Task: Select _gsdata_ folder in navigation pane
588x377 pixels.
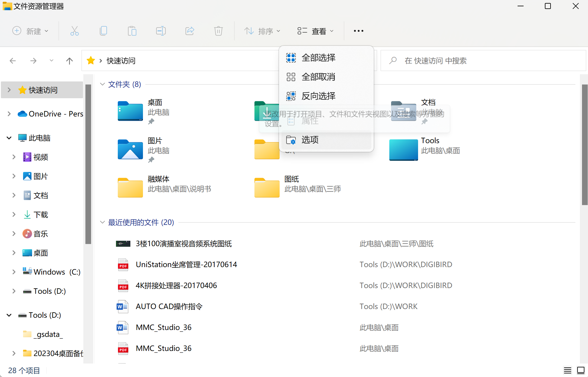Action: click(48, 334)
